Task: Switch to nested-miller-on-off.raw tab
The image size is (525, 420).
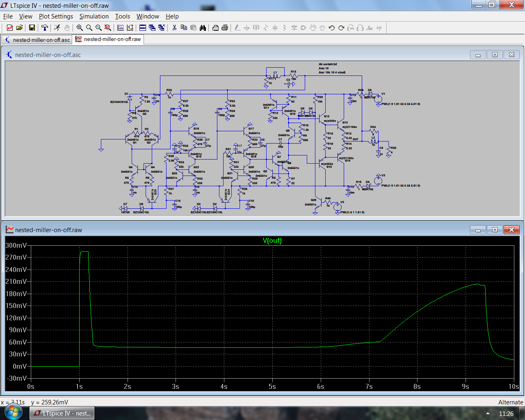Action: pos(108,39)
